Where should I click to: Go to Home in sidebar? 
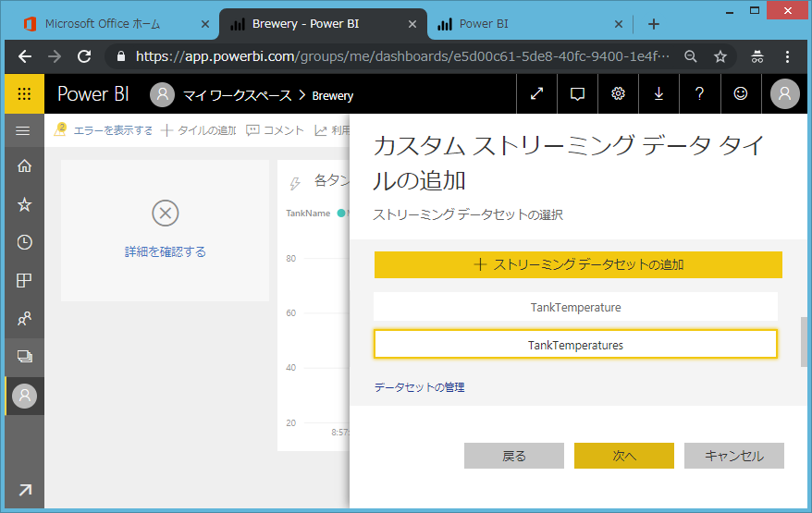[24, 165]
